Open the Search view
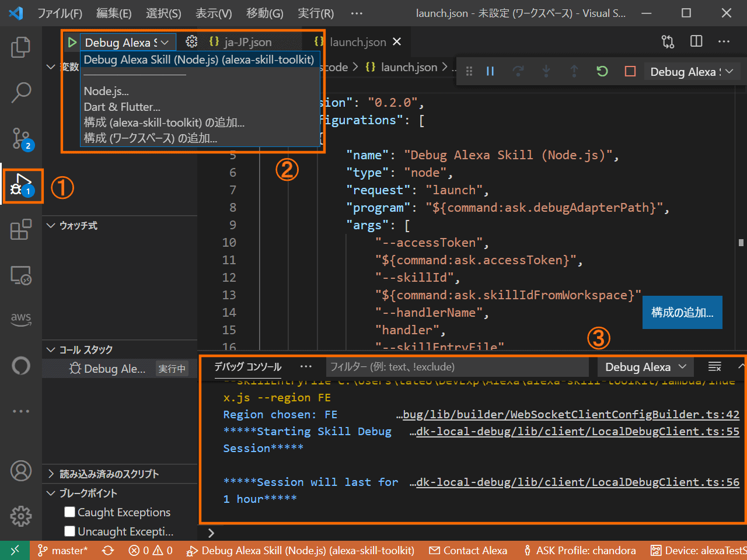747x560 pixels. [x=21, y=92]
